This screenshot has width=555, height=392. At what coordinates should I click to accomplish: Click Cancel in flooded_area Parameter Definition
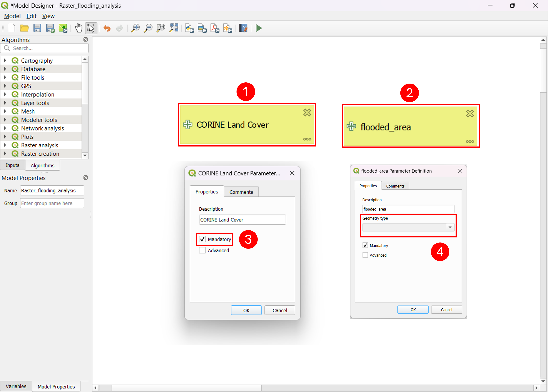click(446, 310)
